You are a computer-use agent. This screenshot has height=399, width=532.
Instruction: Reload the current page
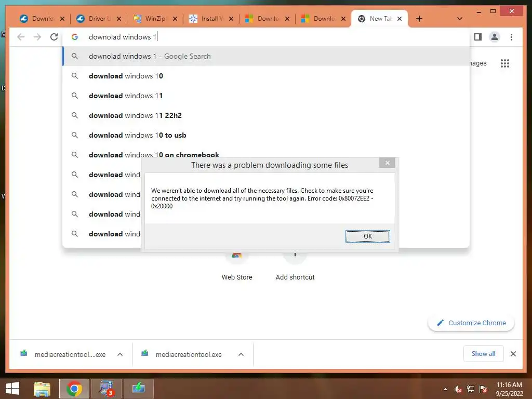tap(54, 37)
